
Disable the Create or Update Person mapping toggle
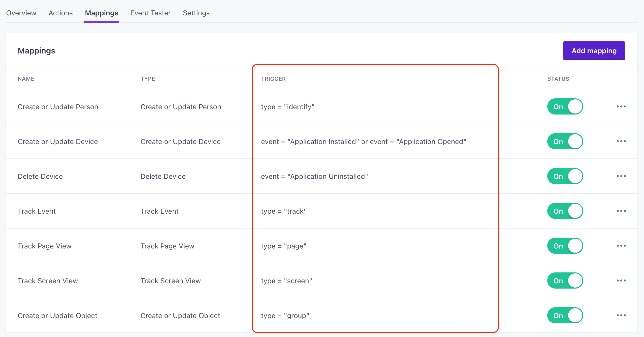click(565, 106)
